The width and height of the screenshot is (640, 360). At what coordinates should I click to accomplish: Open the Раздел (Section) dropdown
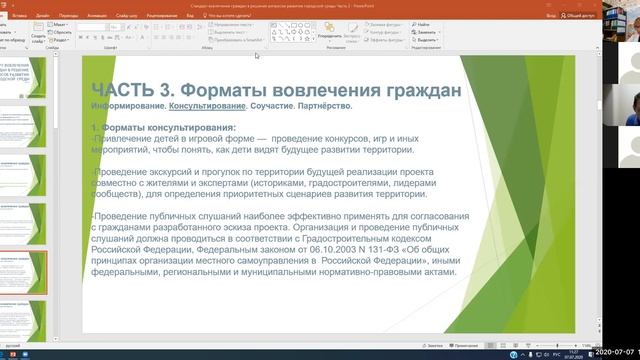click(58, 40)
